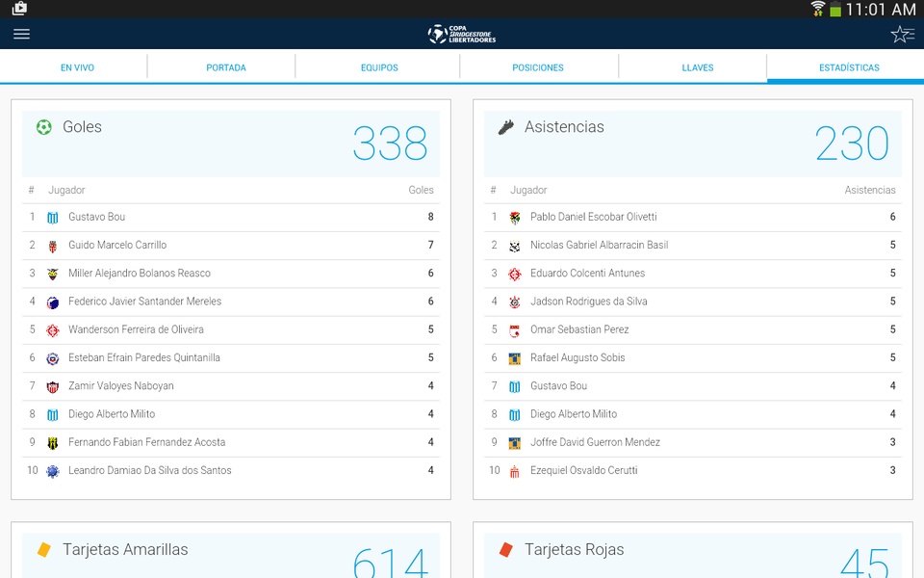Screen dimensions: 924x578
Task: Tap the Copa Bridgestone Libertadores logo
Action: pyautogui.click(x=461, y=35)
